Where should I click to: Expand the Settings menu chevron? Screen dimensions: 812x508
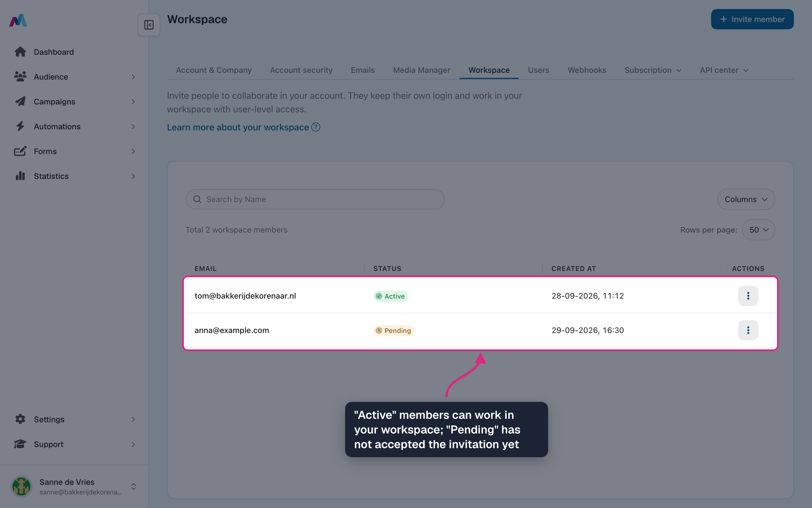pyautogui.click(x=133, y=420)
